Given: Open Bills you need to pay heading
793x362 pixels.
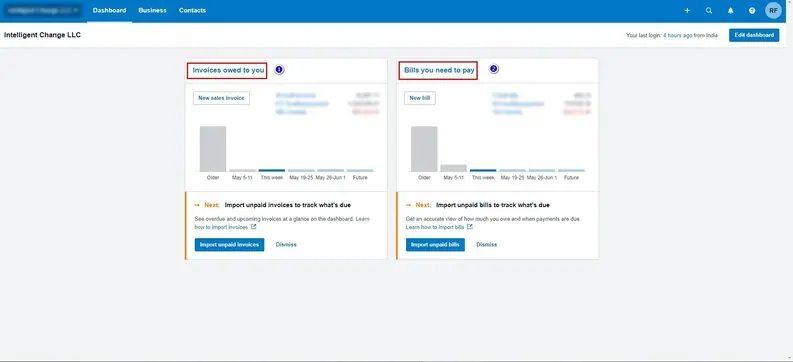Looking at the screenshot, I should [439, 70].
